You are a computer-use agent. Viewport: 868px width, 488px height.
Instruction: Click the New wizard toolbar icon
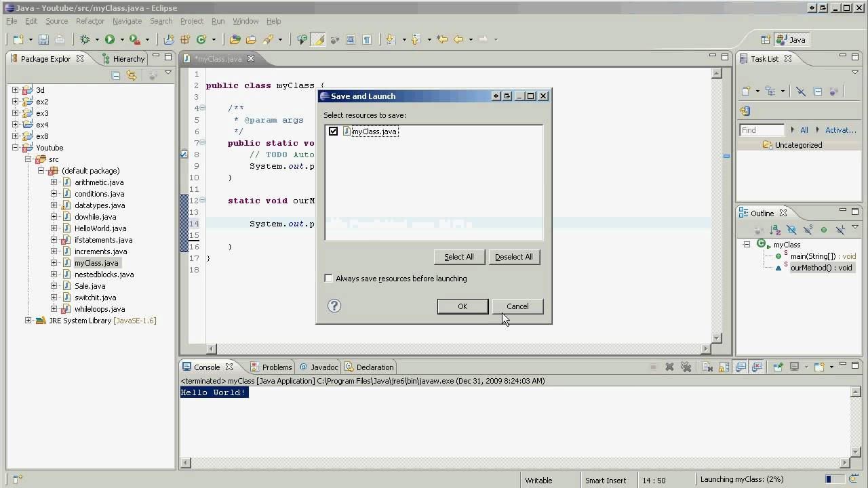(x=18, y=40)
